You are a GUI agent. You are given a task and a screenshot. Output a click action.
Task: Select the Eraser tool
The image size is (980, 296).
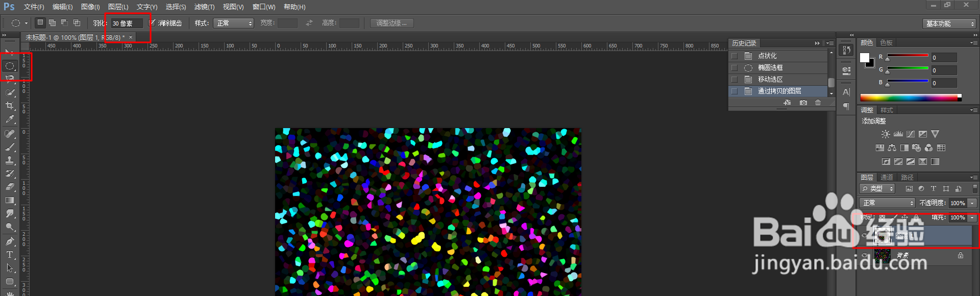tap(10, 187)
